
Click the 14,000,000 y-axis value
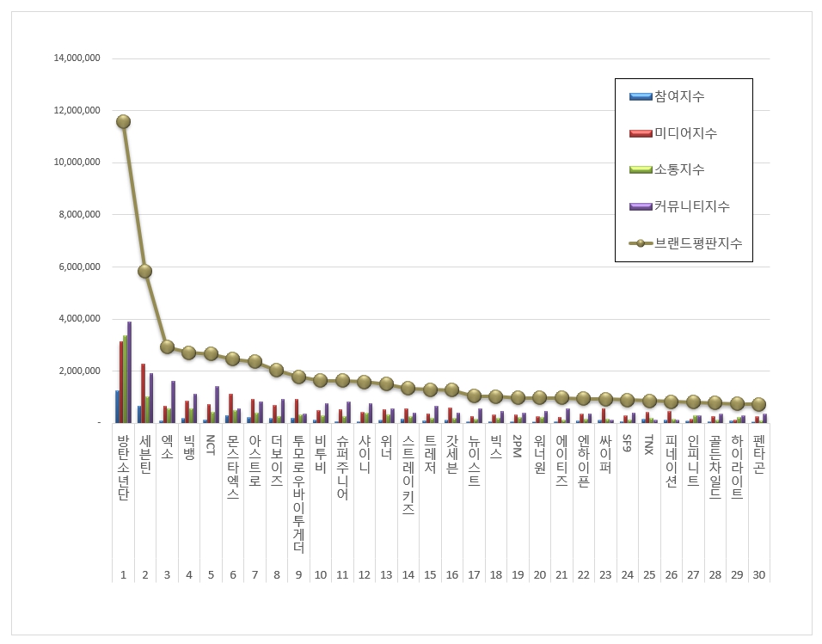77,58
